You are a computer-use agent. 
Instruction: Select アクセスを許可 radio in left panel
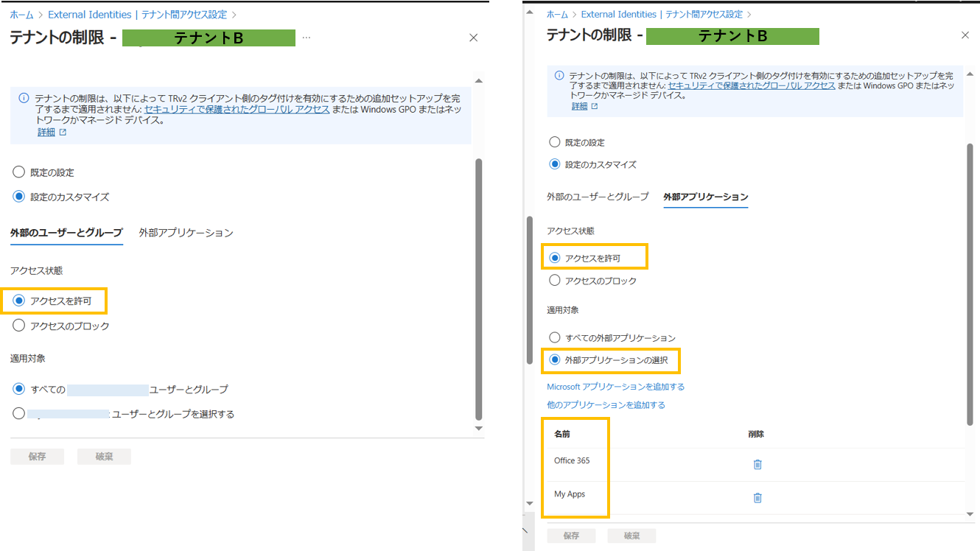[x=19, y=301]
